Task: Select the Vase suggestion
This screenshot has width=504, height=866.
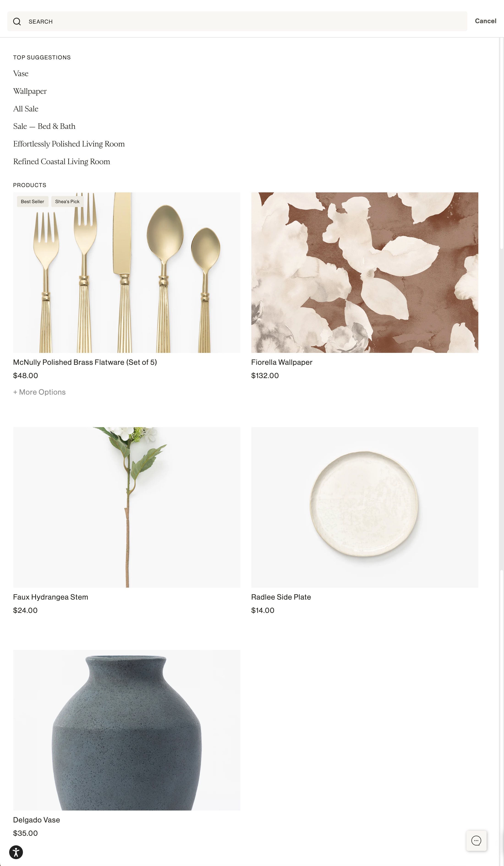Action: point(21,74)
